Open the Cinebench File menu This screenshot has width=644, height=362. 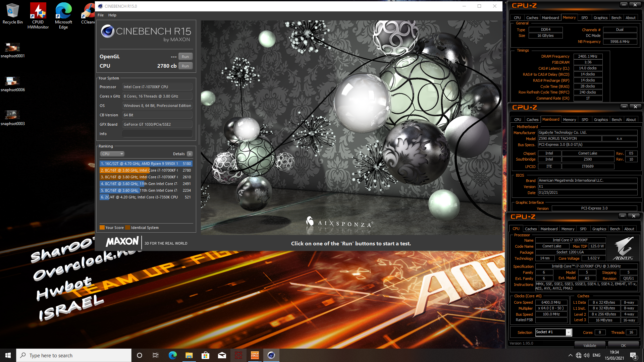101,15
